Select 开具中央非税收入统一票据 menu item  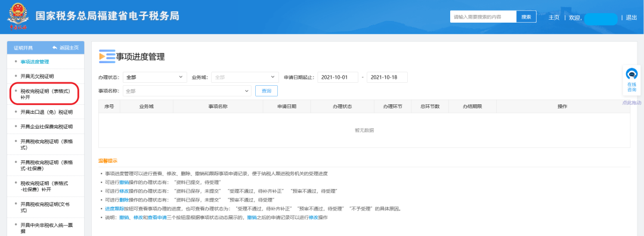(47, 228)
